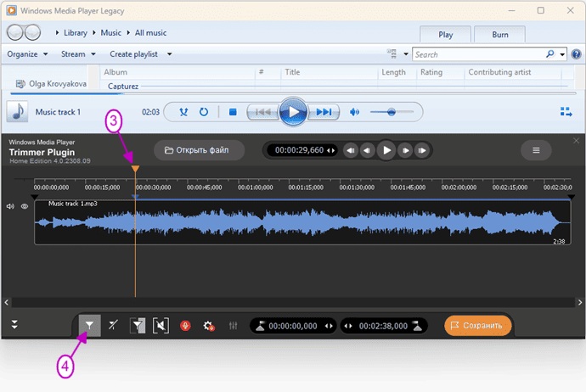586x392 pixels.
Task: Click the Capturez album entry
Action: tap(123, 86)
